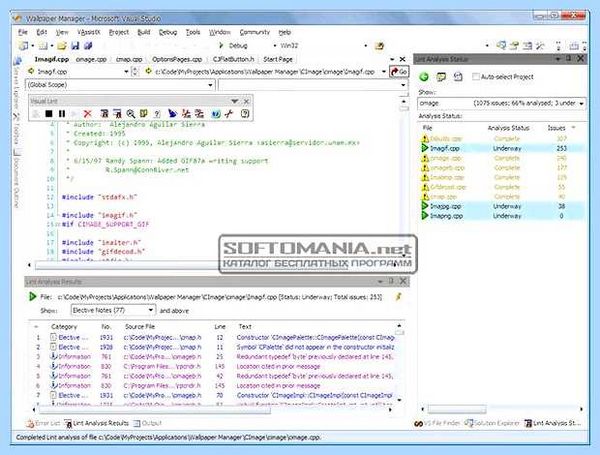The image size is (600, 455).
Task: Click the magnifier icon in Visual Lint toolbar
Action: click(x=130, y=114)
